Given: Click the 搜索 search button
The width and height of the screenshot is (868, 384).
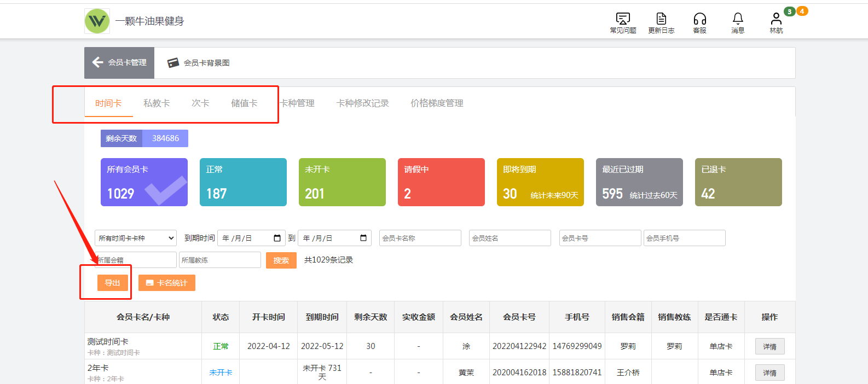Looking at the screenshot, I should coord(281,260).
